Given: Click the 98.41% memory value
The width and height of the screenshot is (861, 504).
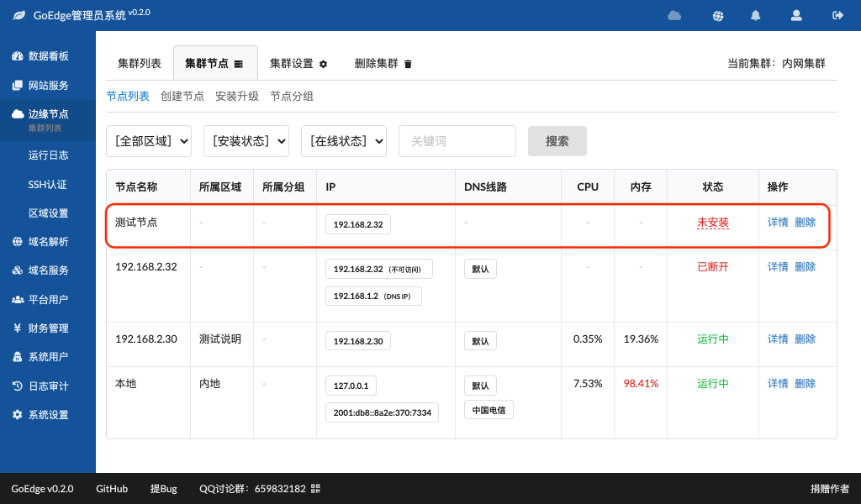Looking at the screenshot, I should [641, 383].
